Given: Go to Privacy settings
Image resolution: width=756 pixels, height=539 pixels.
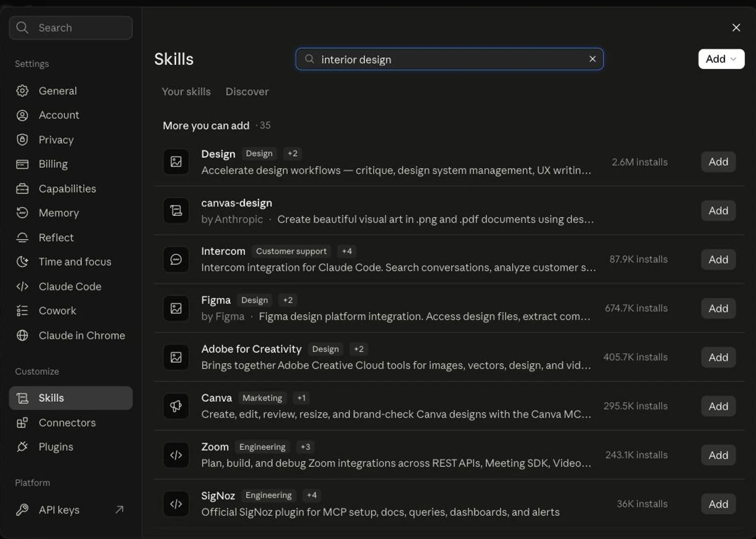Looking at the screenshot, I should pyautogui.click(x=71, y=139).
